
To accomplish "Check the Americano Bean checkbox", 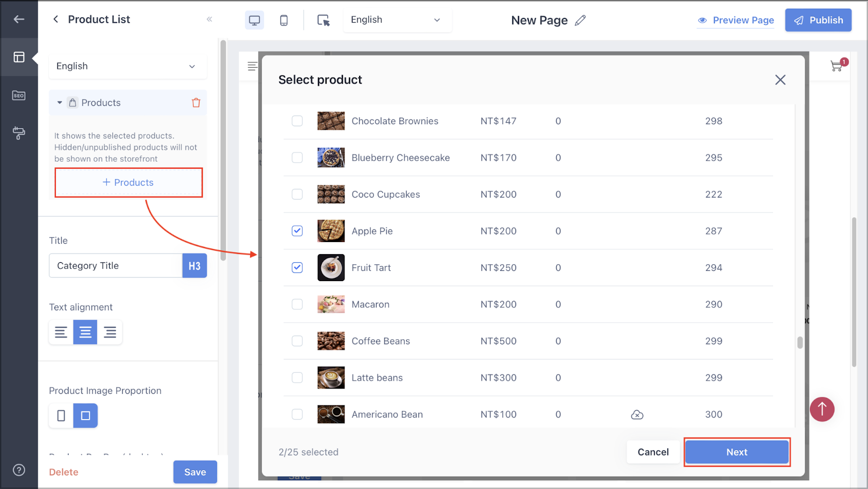I will point(297,414).
